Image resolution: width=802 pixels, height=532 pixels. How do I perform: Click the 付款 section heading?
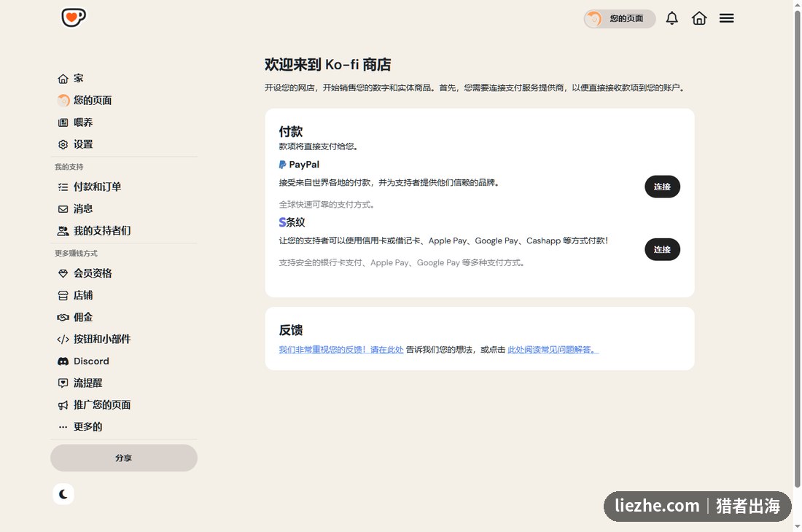291,131
